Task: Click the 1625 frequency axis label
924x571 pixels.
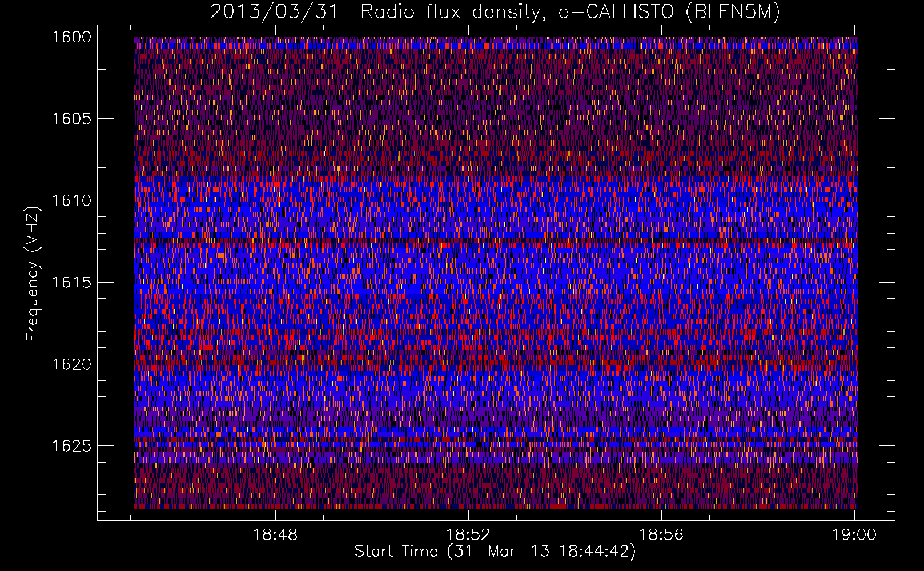Action: [71, 446]
